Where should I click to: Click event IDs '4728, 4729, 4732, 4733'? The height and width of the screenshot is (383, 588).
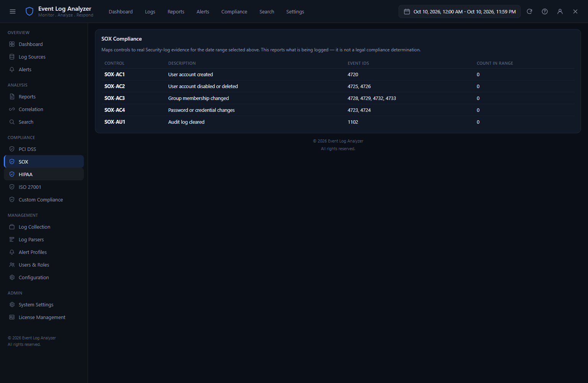[372, 98]
